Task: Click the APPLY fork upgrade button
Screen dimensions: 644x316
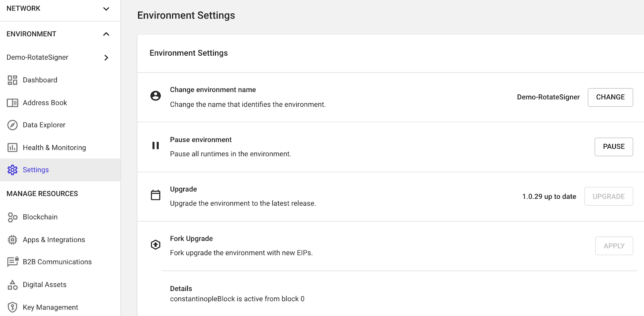Action: 614,246
